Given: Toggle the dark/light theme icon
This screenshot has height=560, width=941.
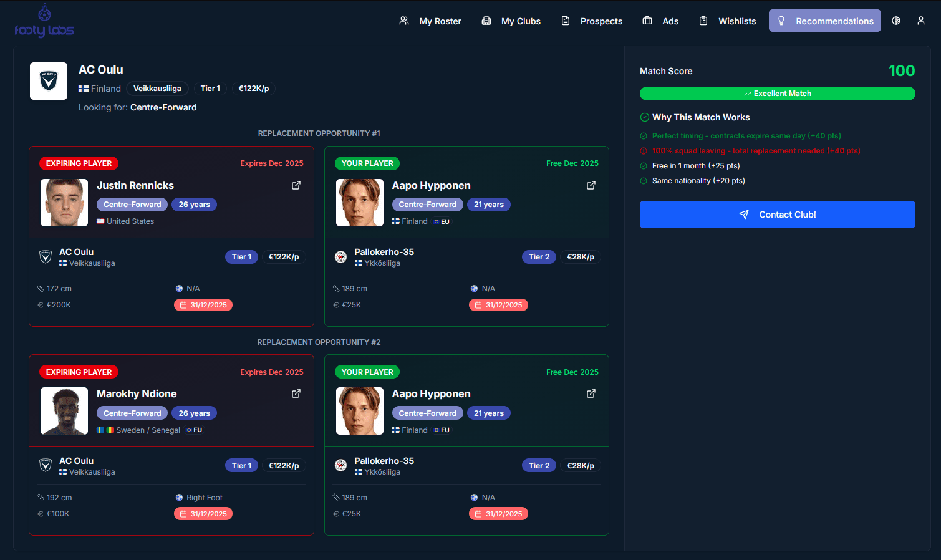Looking at the screenshot, I should [896, 21].
